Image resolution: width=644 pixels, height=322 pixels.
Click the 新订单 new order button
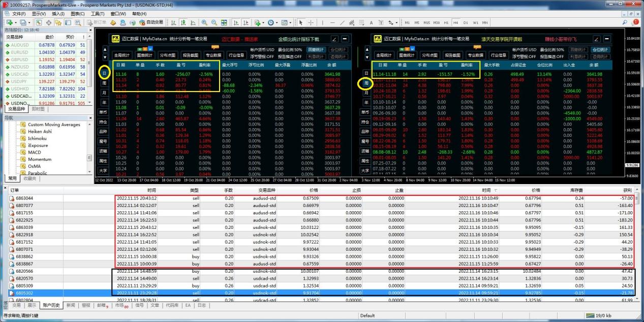96,22
